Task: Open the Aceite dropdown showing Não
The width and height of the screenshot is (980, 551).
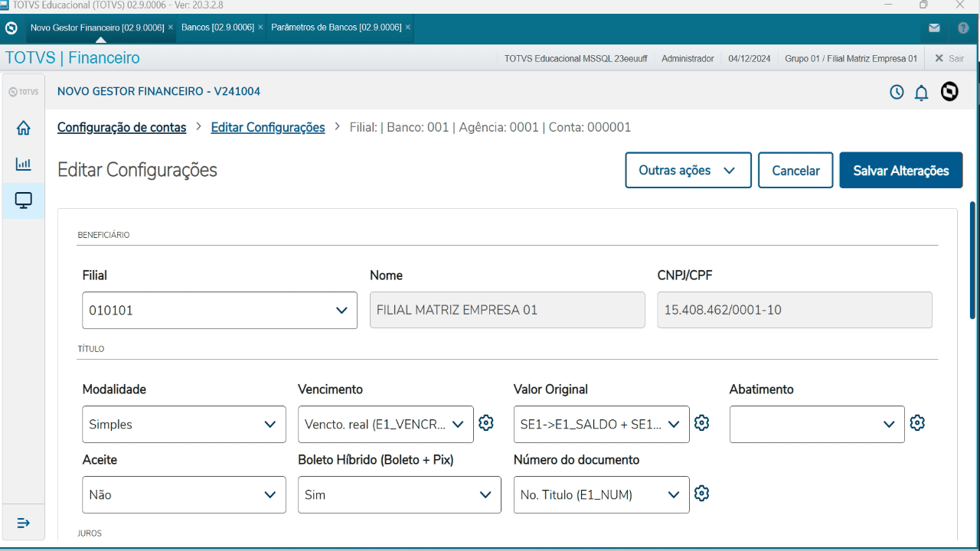Action: (x=184, y=494)
